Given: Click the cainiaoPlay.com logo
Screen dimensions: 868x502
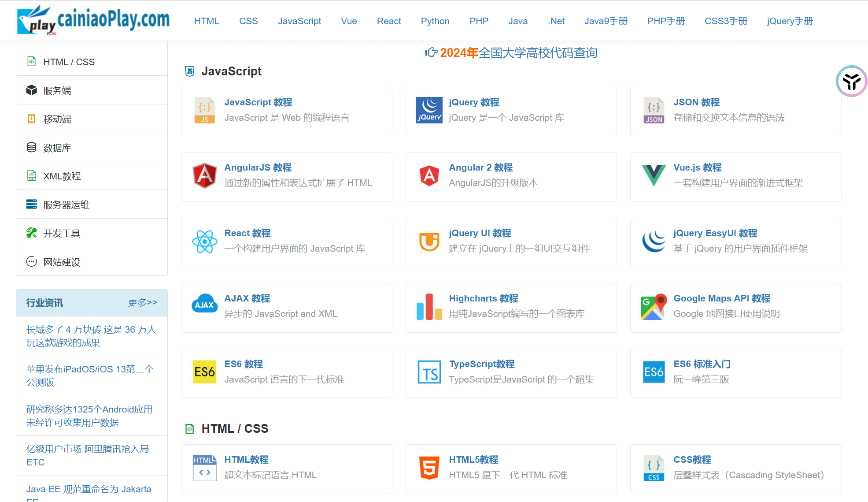Looking at the screenshot, I should click(x=93, y=20).
